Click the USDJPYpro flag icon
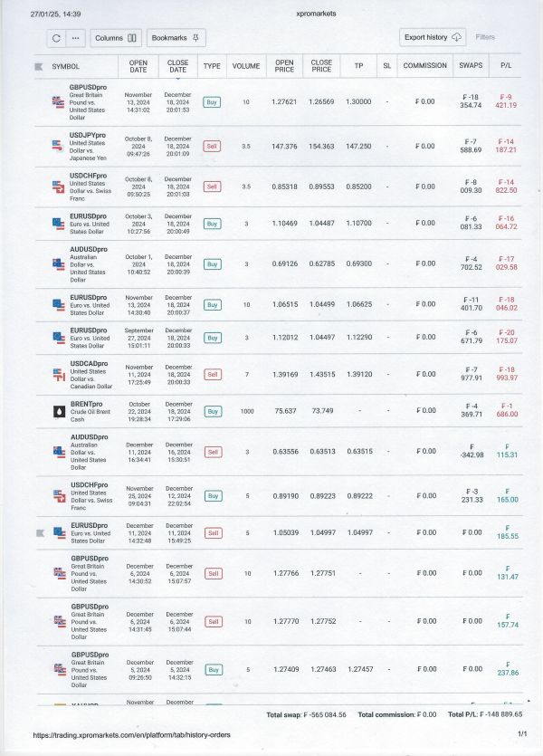543x756 pixels. (58, 146)
